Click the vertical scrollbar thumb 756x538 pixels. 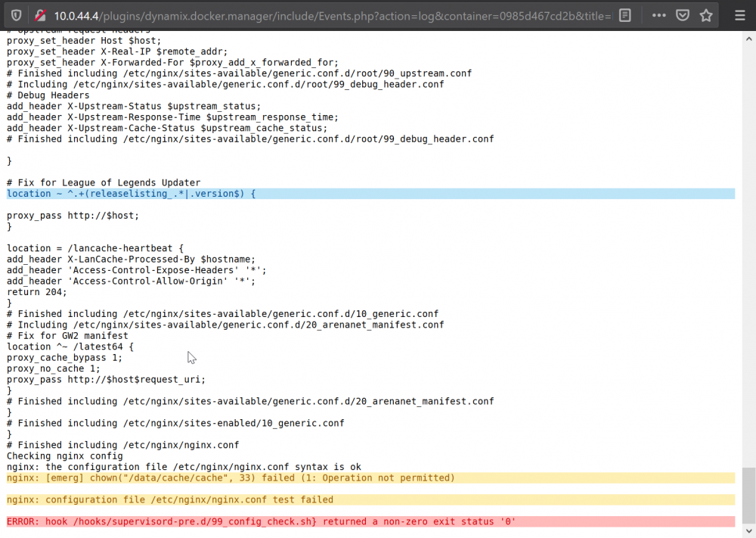748,496
